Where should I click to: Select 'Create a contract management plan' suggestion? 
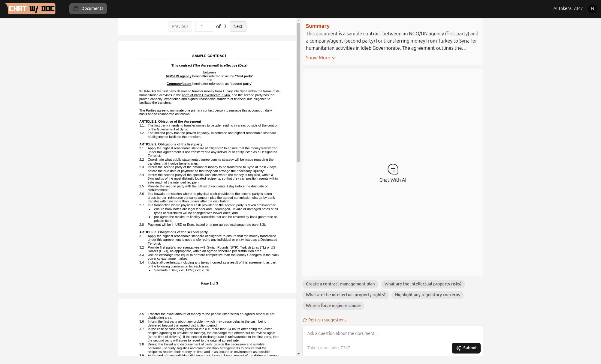tap(340, 284)
